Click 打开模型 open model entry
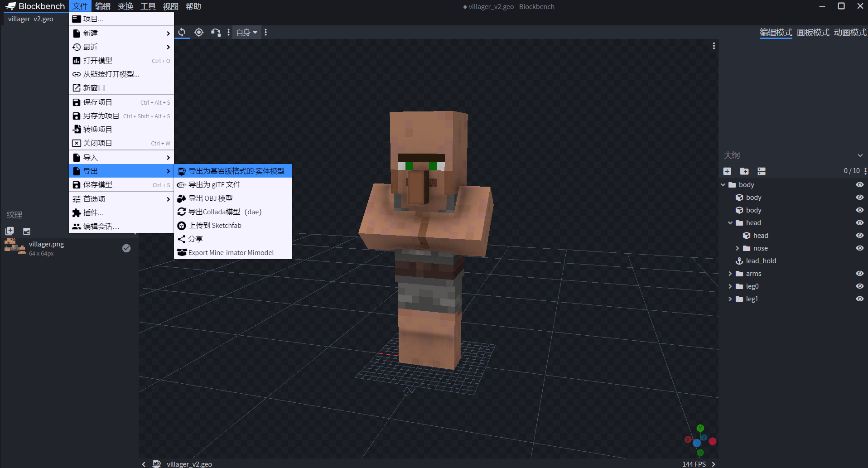Viewport: 868px width, 468px height. pyautogui.click(x=121, y=60)
